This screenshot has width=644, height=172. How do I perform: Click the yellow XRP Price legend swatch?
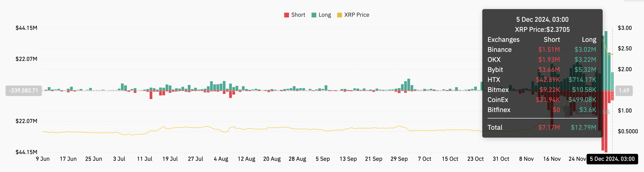(x=339, y=15)
